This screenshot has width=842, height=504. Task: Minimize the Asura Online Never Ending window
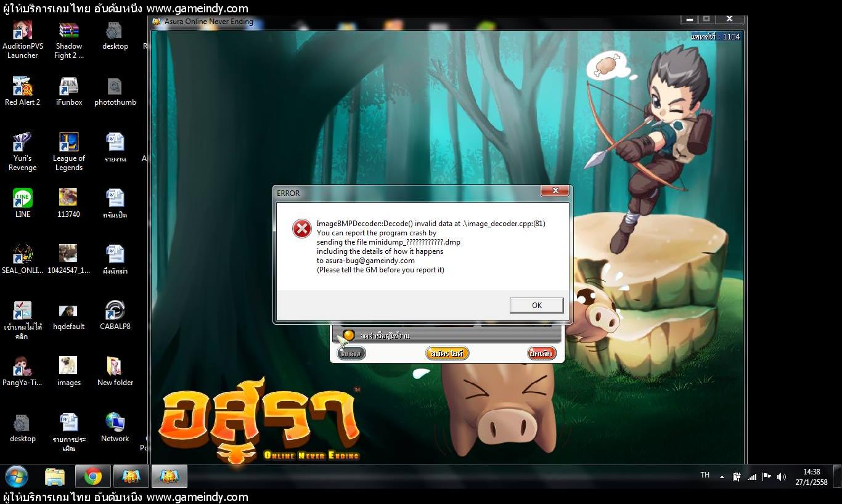(690, 20)
